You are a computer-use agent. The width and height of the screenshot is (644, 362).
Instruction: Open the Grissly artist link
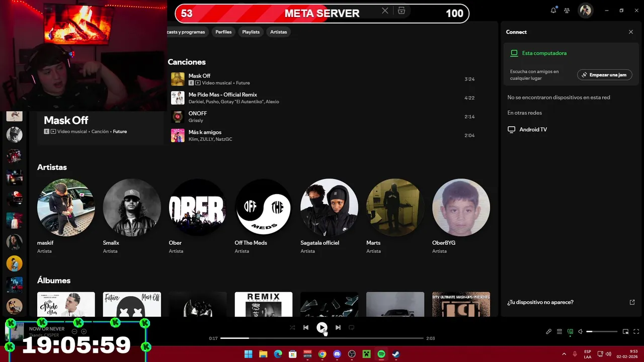196,121
